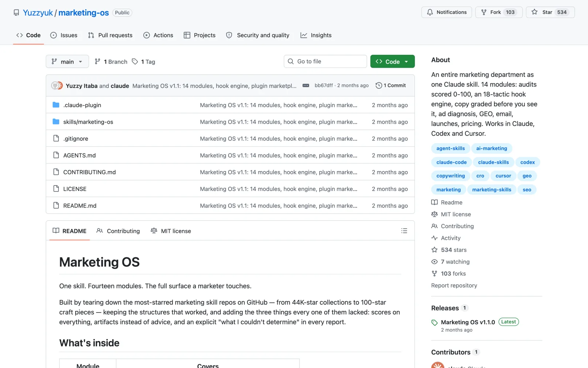Click the scale icon beside MIT license in About
588x368 pixels.
click(x=434, y=214)
